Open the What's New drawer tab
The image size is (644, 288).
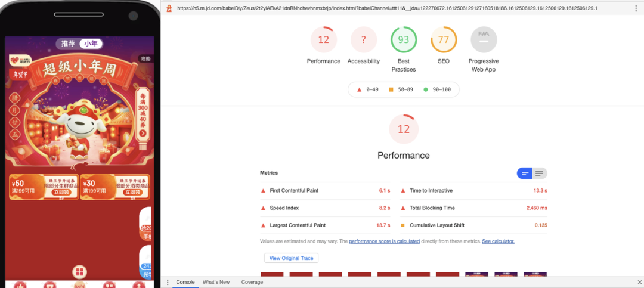tap(216, 282)
